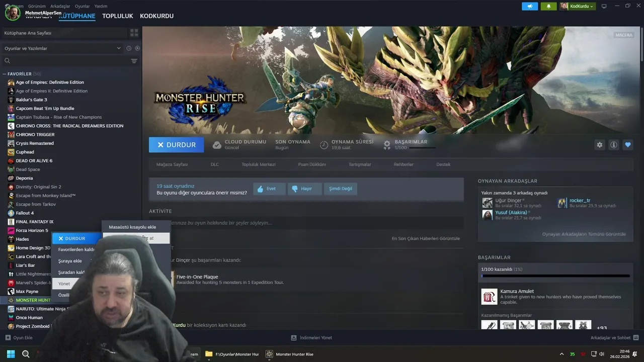Open the game settings gear icon
The image size is (644, 362).
point(599,145)
